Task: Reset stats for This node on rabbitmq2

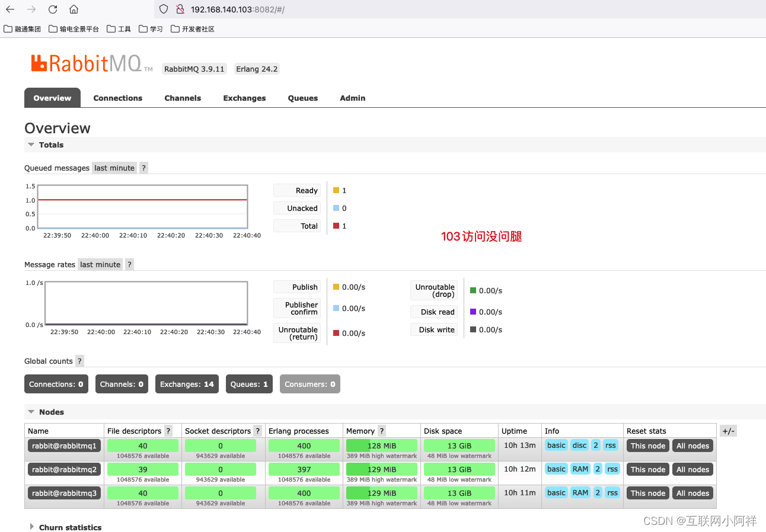Action: click(648, 470)
